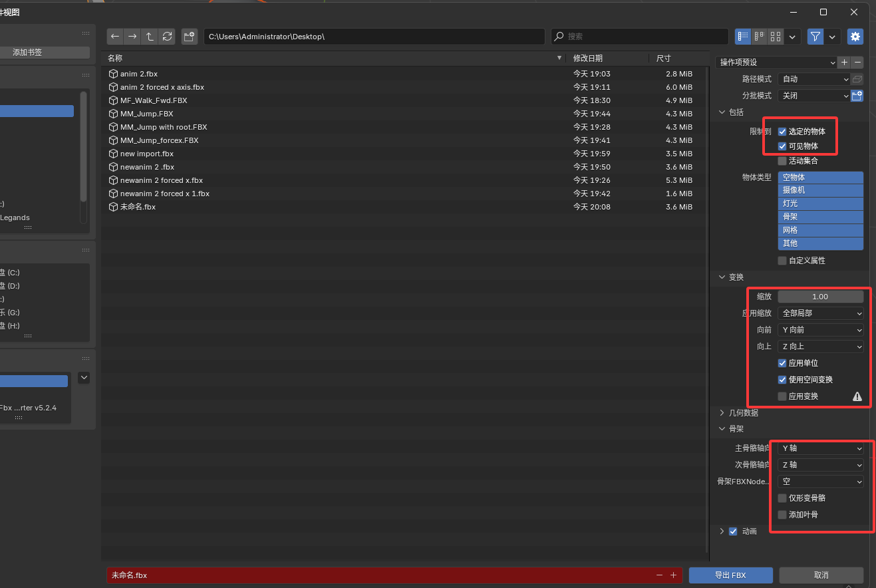Open the 向上 axis dropdown
The image size is (876, 588).
pyautogui.click(x=821, y=347)
